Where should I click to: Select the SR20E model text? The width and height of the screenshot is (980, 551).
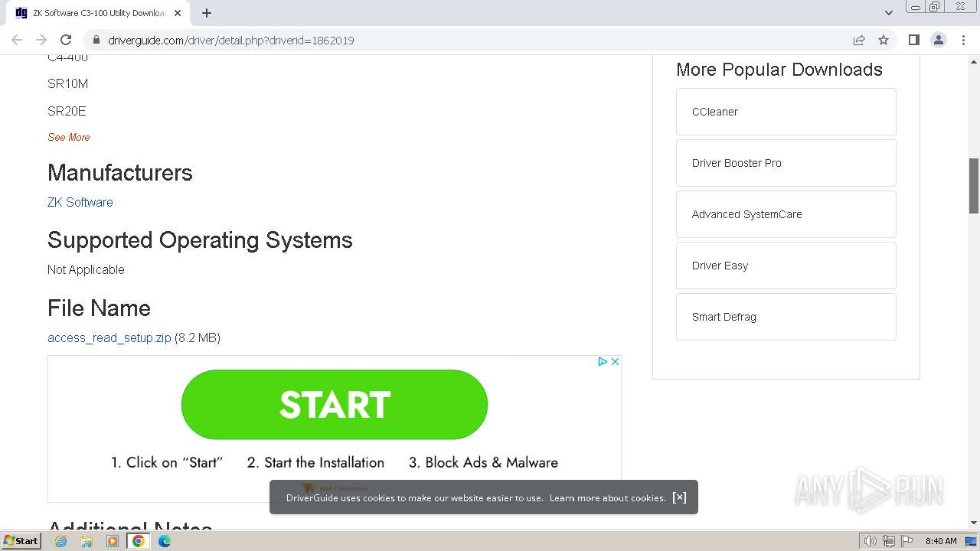tap(67, 111)
